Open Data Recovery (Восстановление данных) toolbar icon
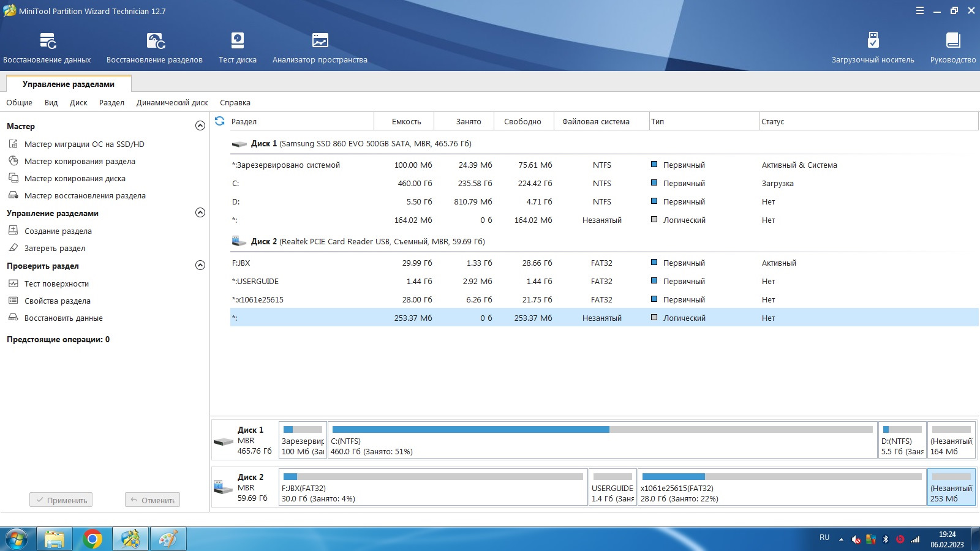The image size is (980, 551). 47,42
